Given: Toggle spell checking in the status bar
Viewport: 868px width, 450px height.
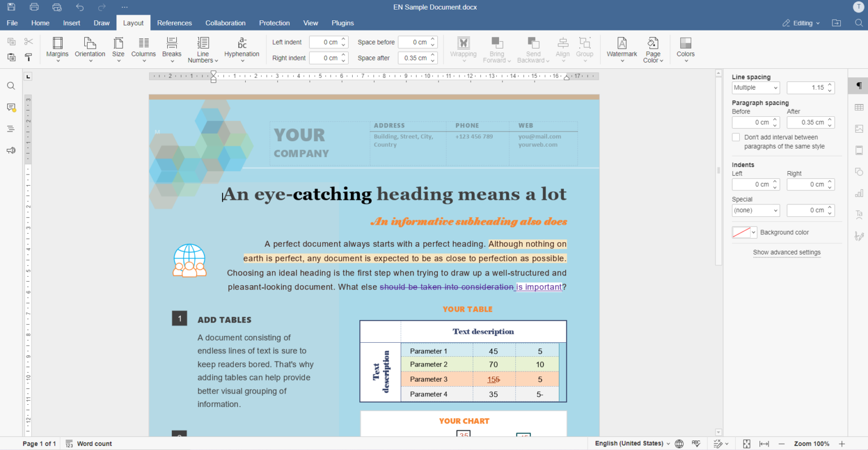Looking at the screenshot, I should [696, 443].
